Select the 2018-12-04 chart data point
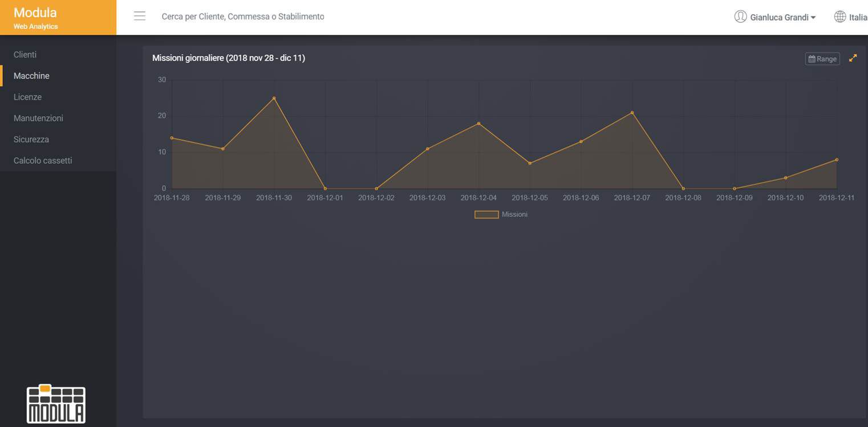868x427 pixels. [478, 123]
